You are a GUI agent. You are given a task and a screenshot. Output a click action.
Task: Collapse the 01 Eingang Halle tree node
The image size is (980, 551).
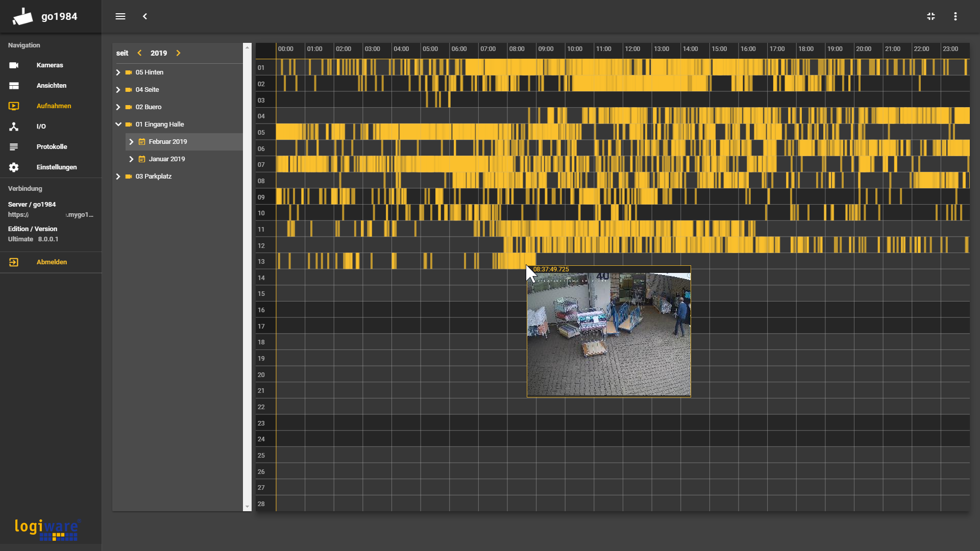[x=118, y=124]
